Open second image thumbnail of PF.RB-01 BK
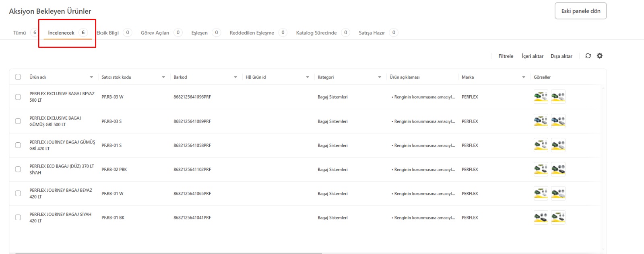Viewport: 644px width, 254px height. [x=558, y=217]
